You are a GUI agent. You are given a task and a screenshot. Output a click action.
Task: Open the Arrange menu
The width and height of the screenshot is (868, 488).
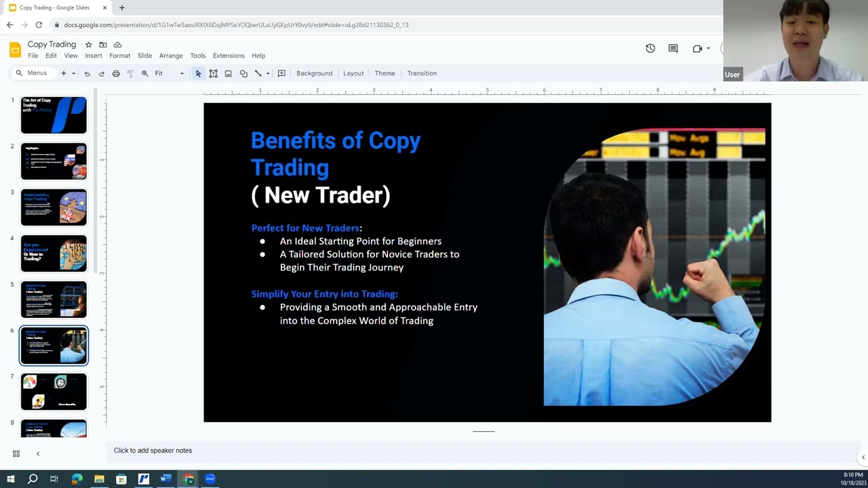[x=171, y=56]
